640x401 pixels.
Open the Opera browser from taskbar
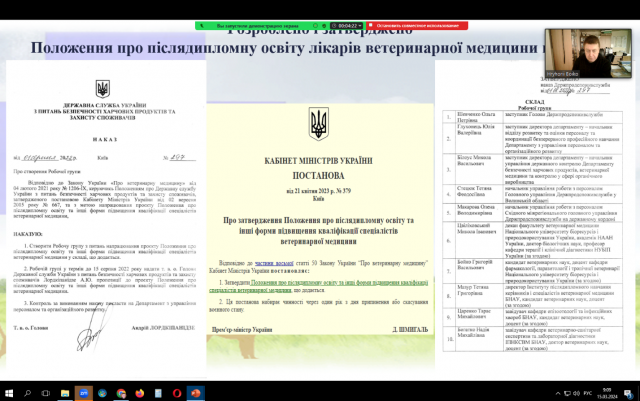point(177,393)
